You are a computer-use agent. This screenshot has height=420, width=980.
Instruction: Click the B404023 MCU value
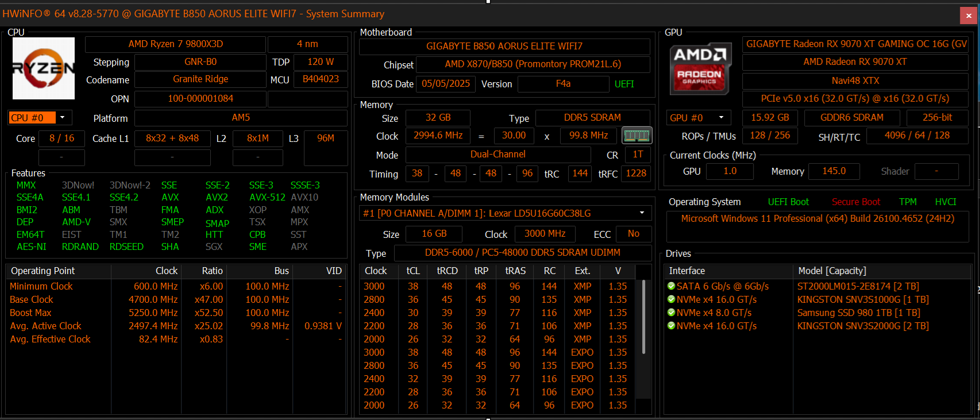point(321,79)
